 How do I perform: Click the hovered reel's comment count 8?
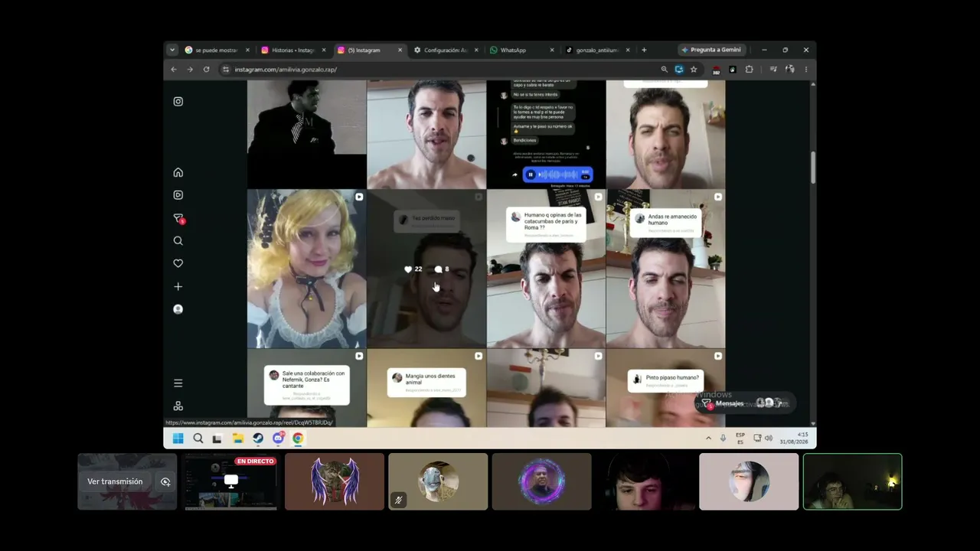[442, 269]
